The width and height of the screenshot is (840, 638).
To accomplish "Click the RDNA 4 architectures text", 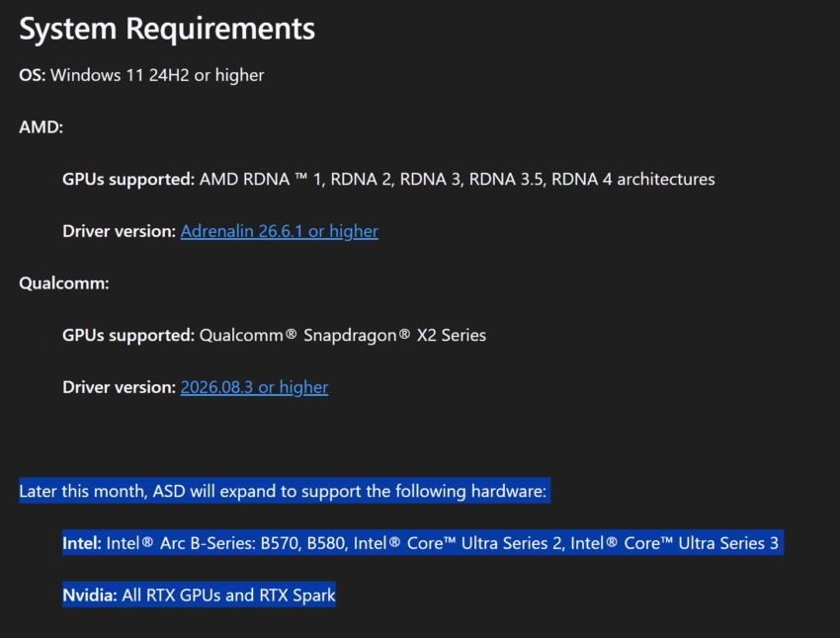I will (x=633, y=180).
